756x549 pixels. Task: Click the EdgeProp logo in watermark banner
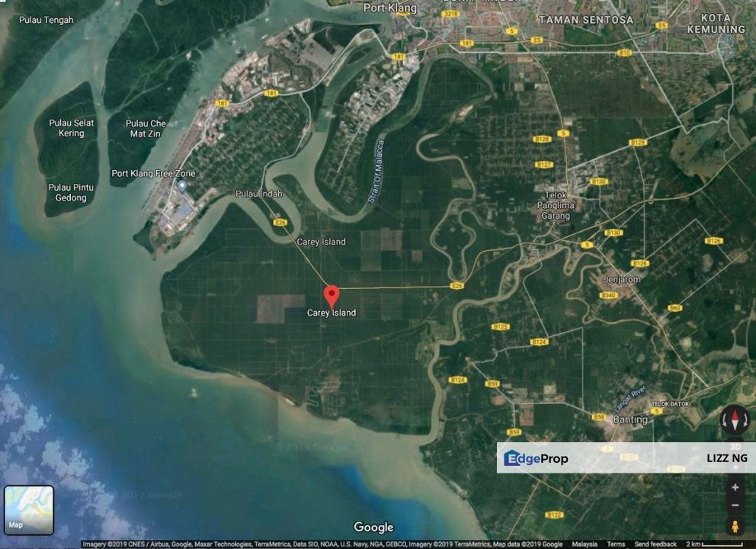[536, 458]
